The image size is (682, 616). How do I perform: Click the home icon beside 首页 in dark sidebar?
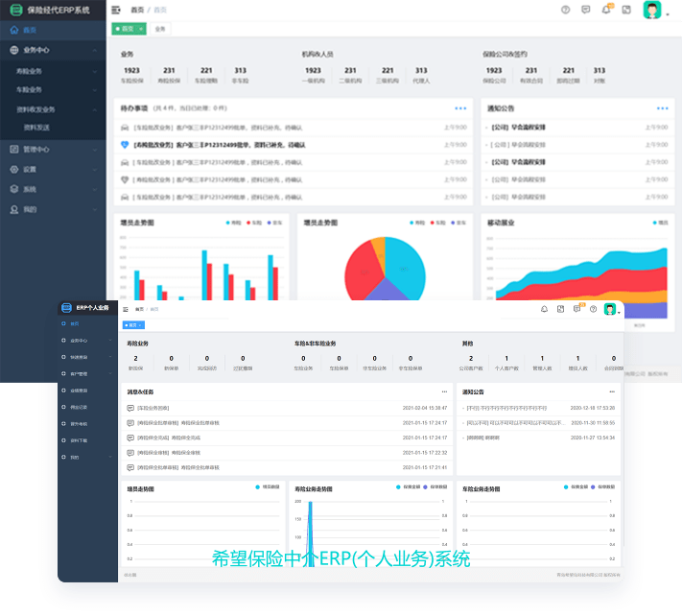[14, 30]
